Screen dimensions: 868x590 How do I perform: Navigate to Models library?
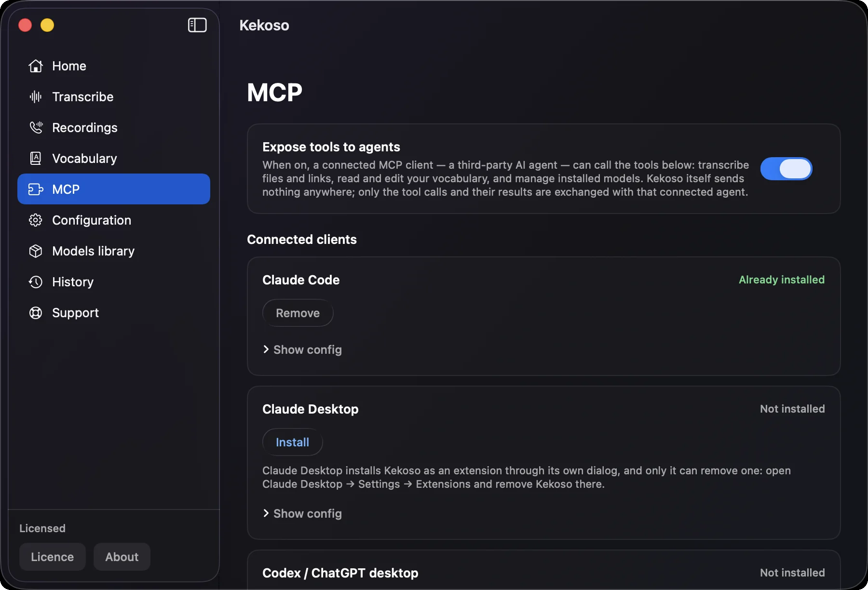[114, 251]
